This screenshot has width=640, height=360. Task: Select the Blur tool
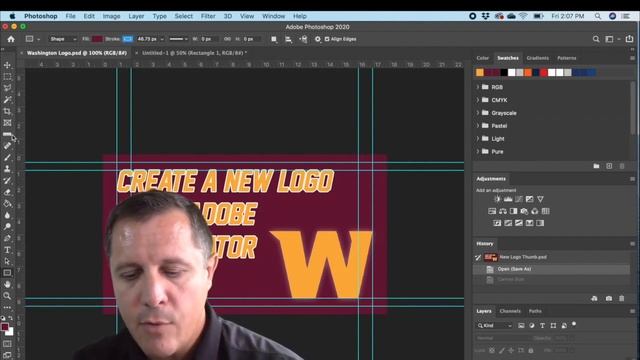(7, 215)
